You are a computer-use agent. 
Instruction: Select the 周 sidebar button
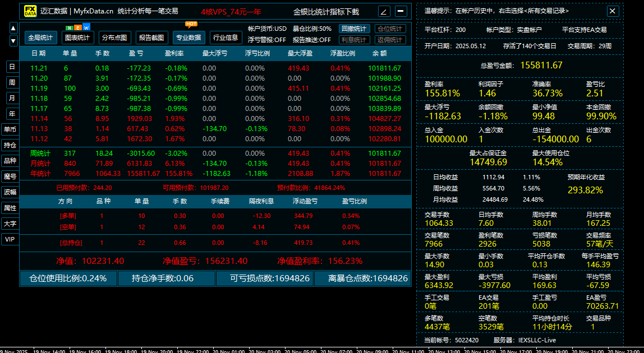tap(12, 82)
